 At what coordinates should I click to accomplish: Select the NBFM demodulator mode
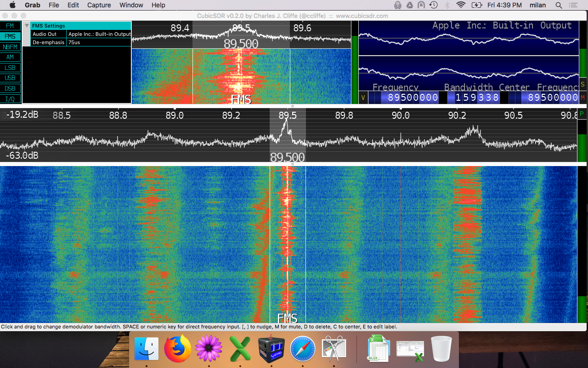tap(10, 47)
